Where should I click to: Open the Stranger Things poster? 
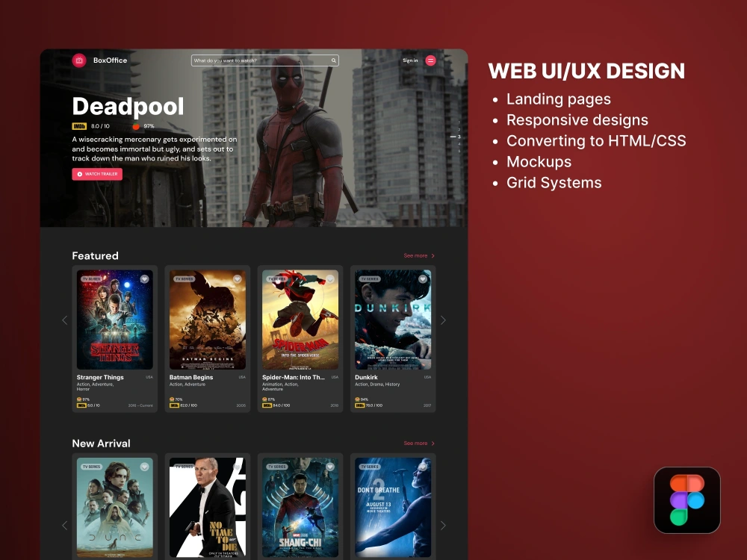click(115, 320)
